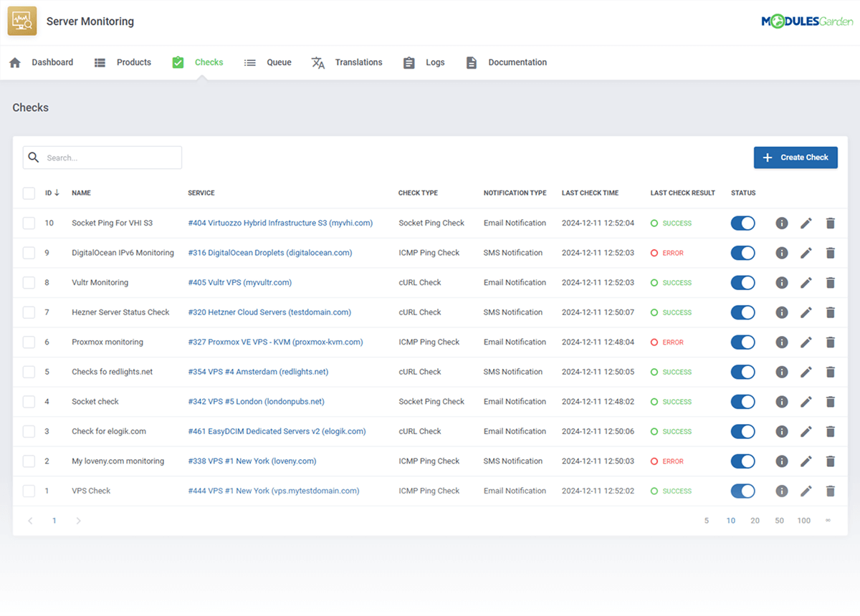
Task: Delete the Vultr Monitoring check
Action: (831, 283)
